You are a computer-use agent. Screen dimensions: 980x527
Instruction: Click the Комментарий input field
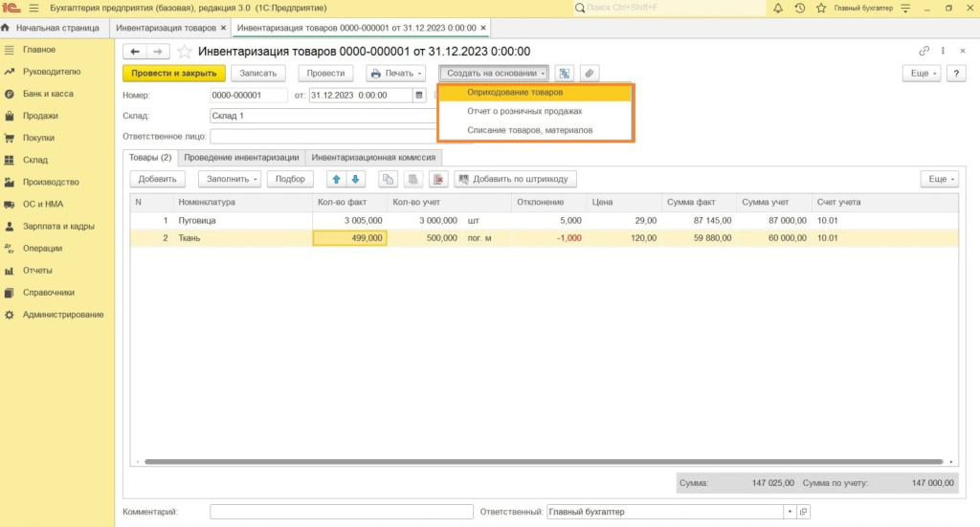click(341, 512)
